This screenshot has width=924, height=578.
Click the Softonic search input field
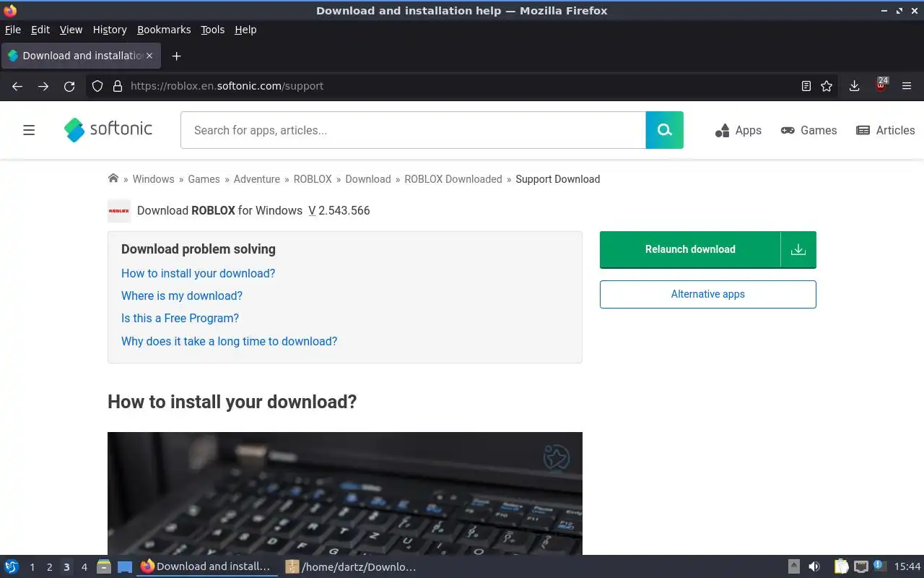(413, 130)
